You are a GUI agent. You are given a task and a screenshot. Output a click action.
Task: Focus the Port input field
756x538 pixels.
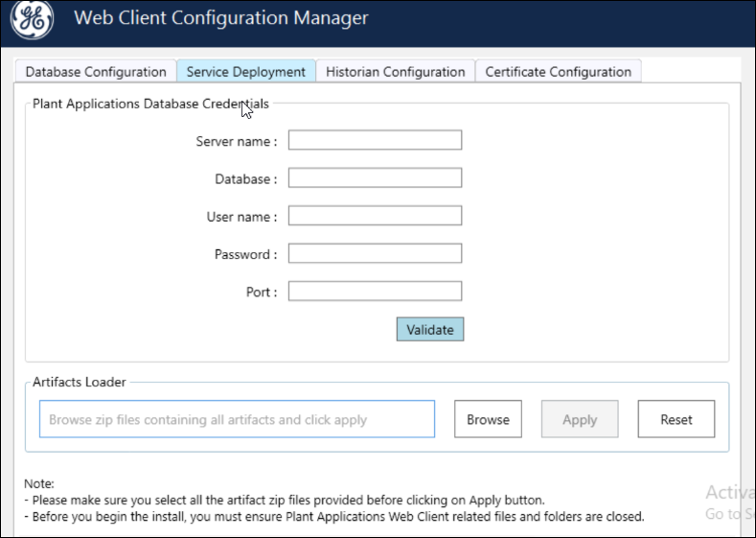[x=375, y=291]
